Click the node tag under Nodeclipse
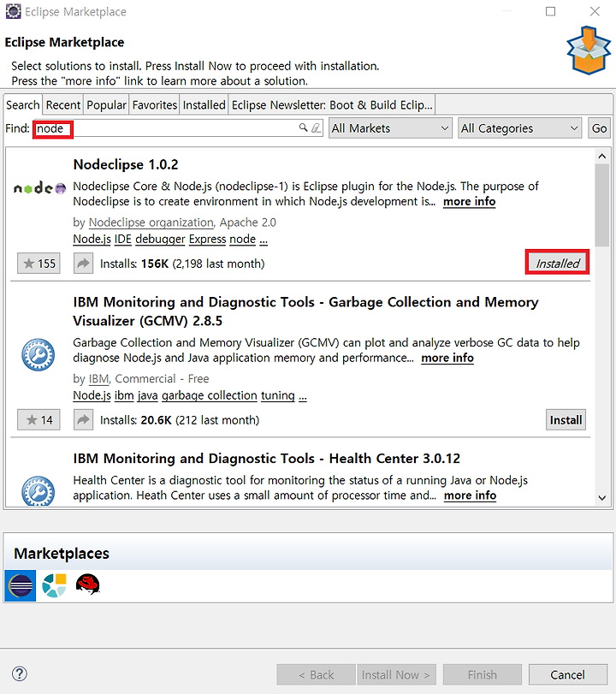This screenshot has height=694, width=616. (242, 239)
